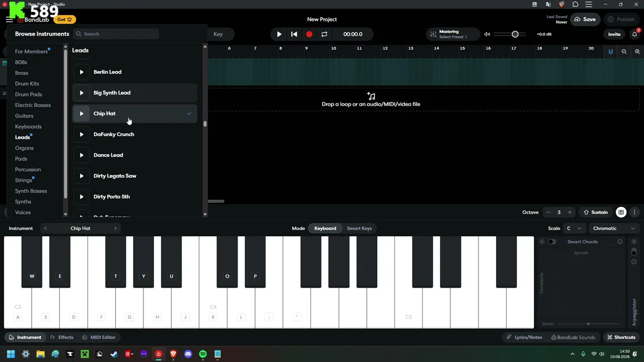Start recording with the red record button
Image resolution: width=644 pixels, height=362 pixels.
tap(309, 34)
